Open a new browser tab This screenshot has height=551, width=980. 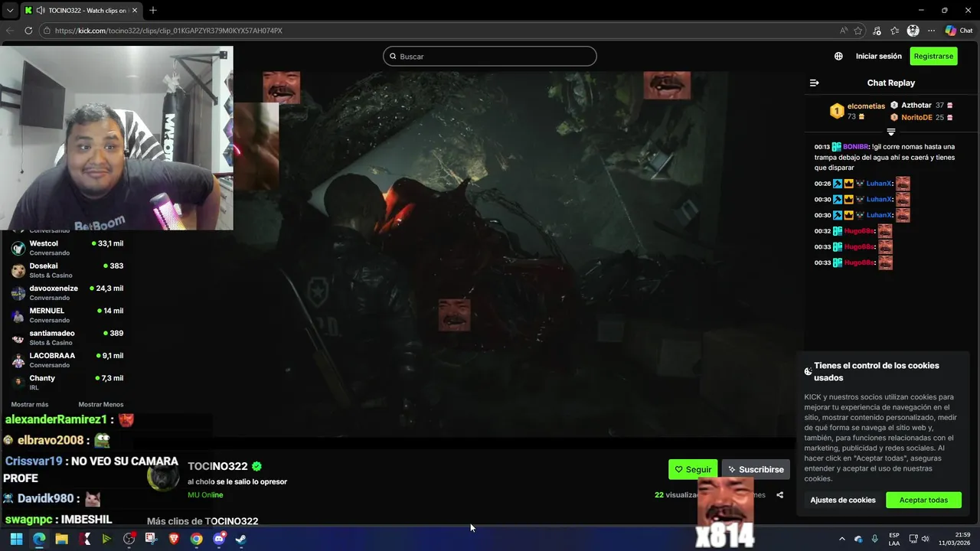pos(153,11)
